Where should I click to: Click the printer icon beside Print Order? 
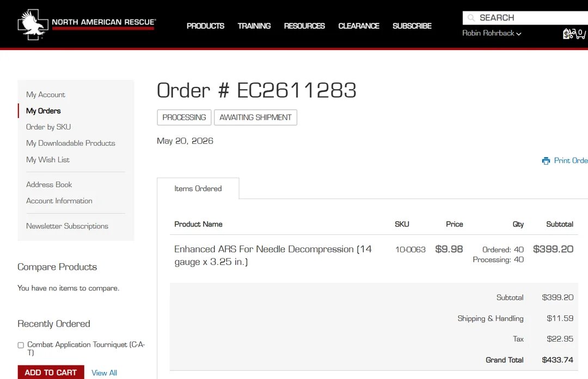tap(546, 160)
